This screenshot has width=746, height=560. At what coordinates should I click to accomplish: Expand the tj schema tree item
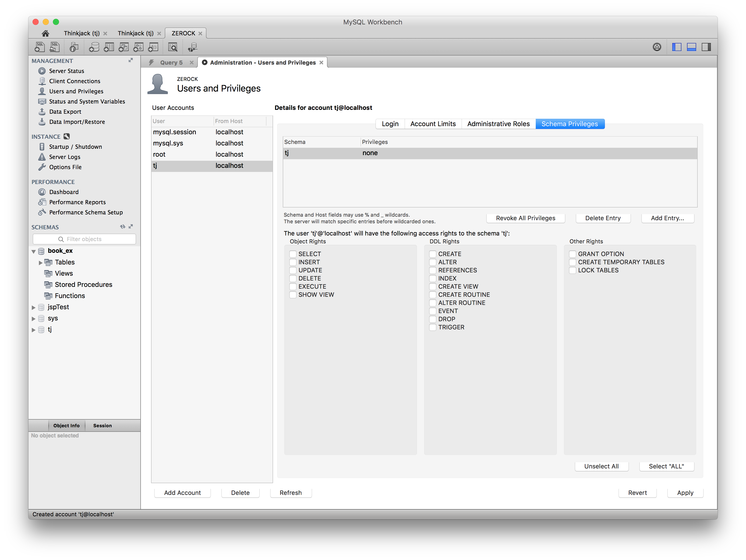point(34,329)
